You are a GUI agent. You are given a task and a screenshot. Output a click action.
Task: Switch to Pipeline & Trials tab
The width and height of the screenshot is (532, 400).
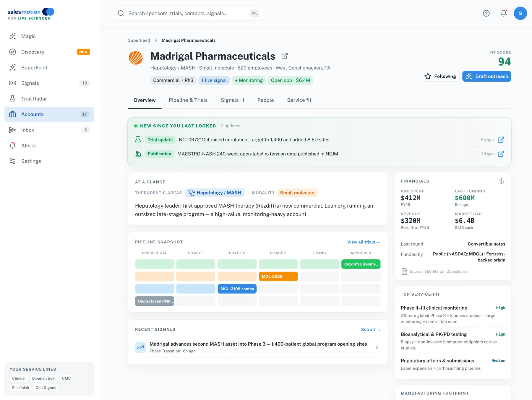pos(188,100)
